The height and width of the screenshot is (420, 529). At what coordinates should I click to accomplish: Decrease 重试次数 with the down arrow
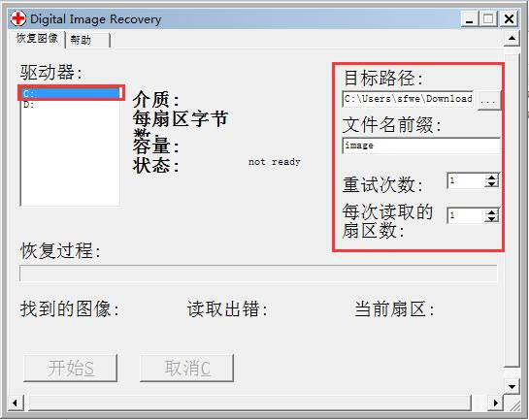coord(491,184)
